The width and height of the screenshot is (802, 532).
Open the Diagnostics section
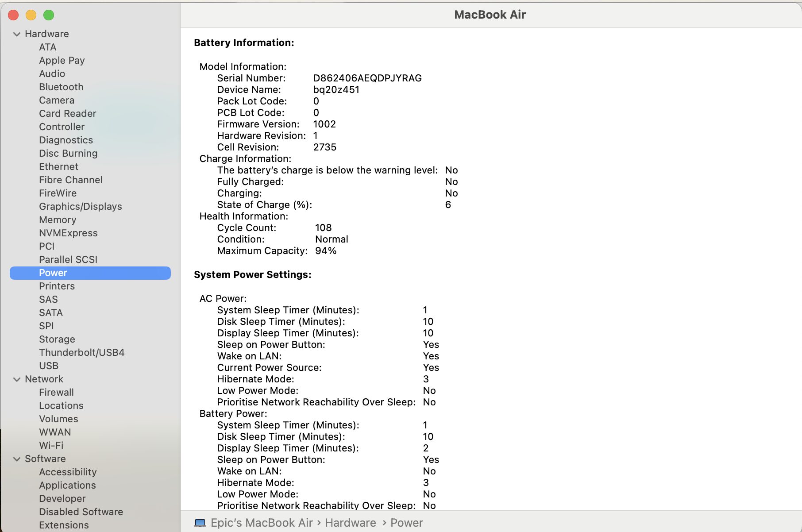pyautogui.click(x=66, y=140)
